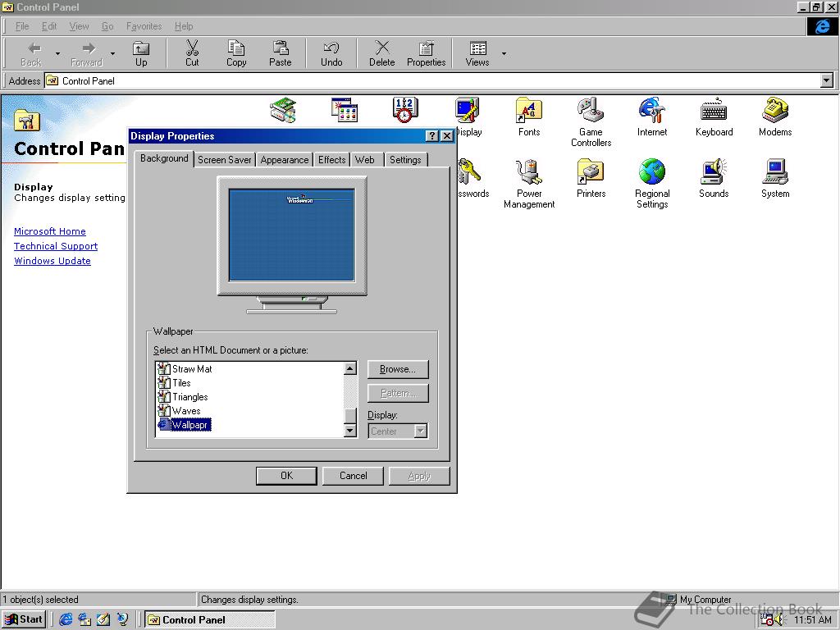The height and width of the screenshot is (630, 840).
Task: Follow the Windows Update link
Action: click(x=52, y=261)
